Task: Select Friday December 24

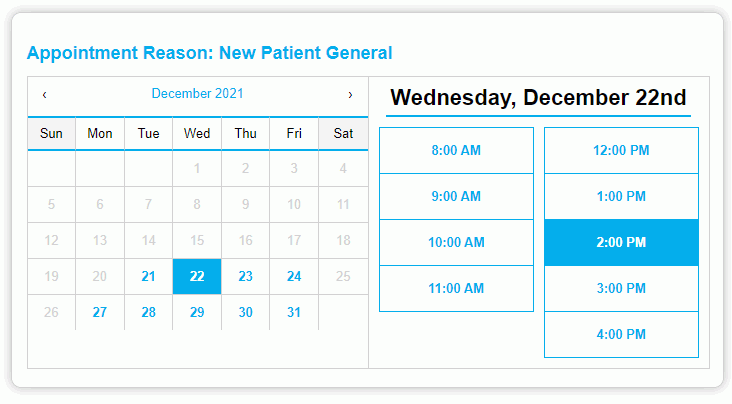Action: coord(294,276)
